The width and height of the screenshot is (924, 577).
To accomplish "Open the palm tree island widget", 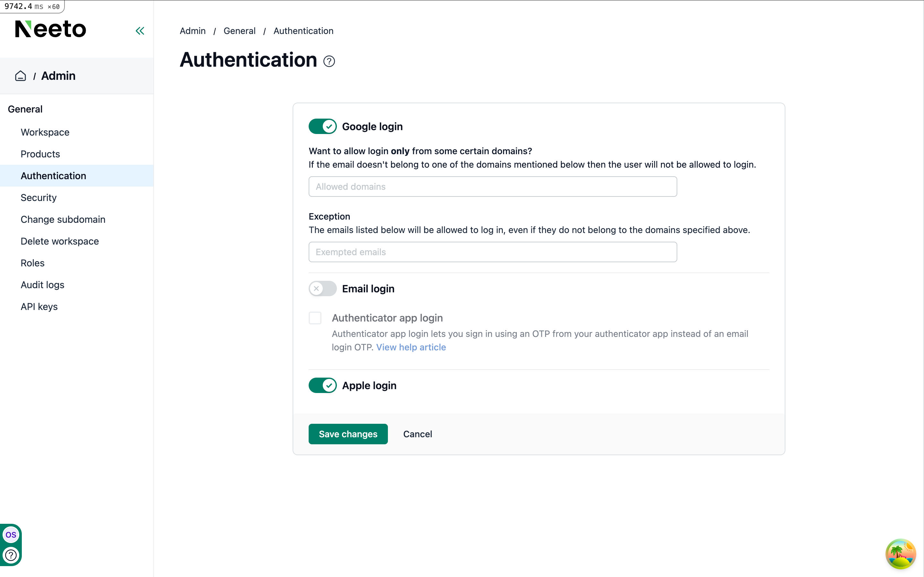I will 900,553.
